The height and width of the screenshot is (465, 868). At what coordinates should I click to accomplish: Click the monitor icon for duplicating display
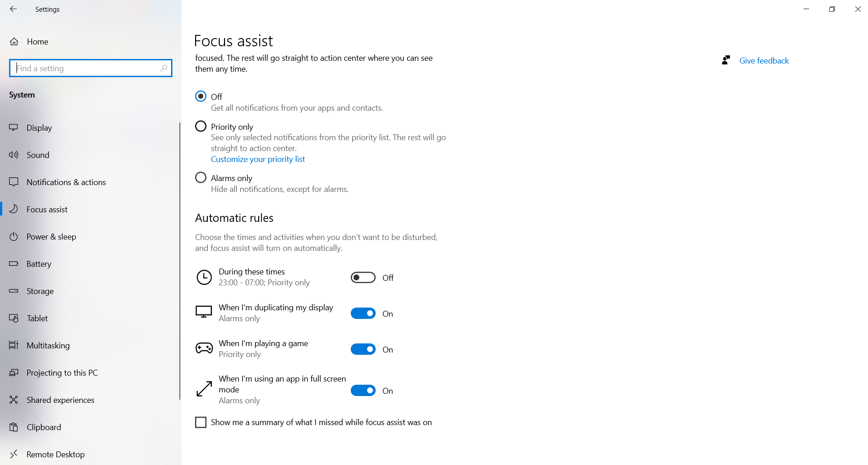pyautogui.click(x=204, y=312)
